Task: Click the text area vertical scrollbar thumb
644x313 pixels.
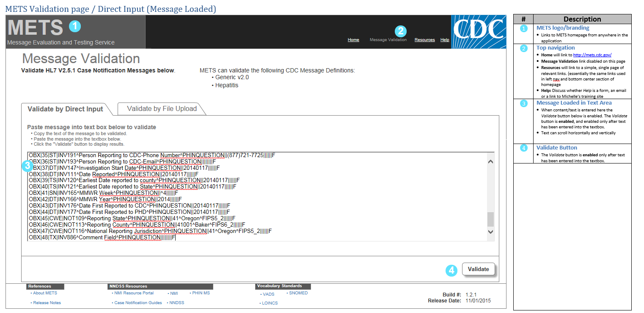Action: tap(490, 219)
